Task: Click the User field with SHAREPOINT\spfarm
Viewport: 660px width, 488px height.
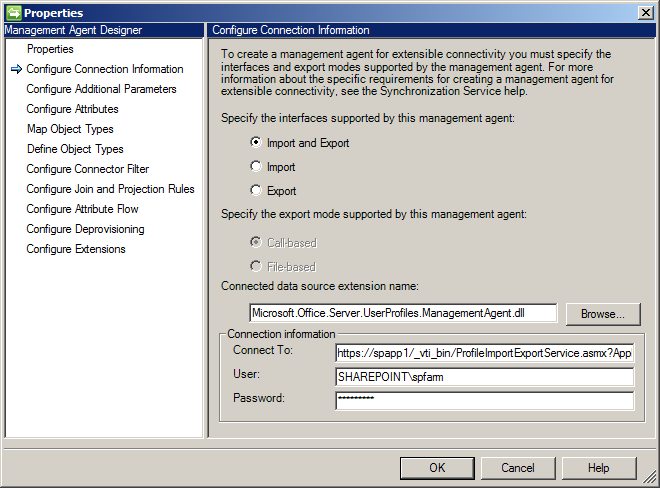Action: pyautogui.click(x=484, y=377)
